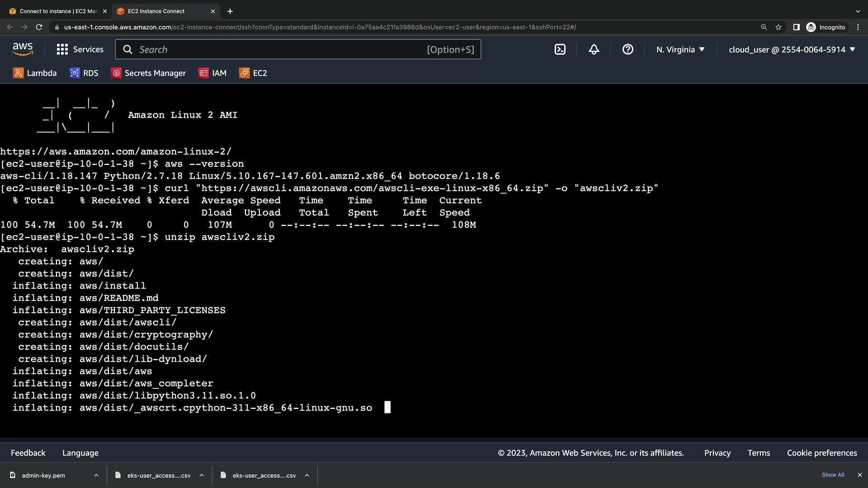Bookmark page with the star icon
Viewport: 868px width, 488px height.
778,27
